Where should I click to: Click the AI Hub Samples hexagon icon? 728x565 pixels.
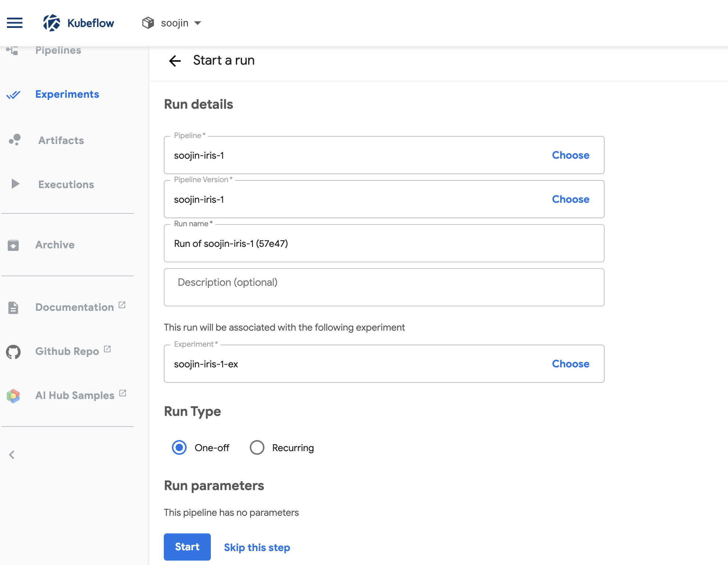pos(13,396)
